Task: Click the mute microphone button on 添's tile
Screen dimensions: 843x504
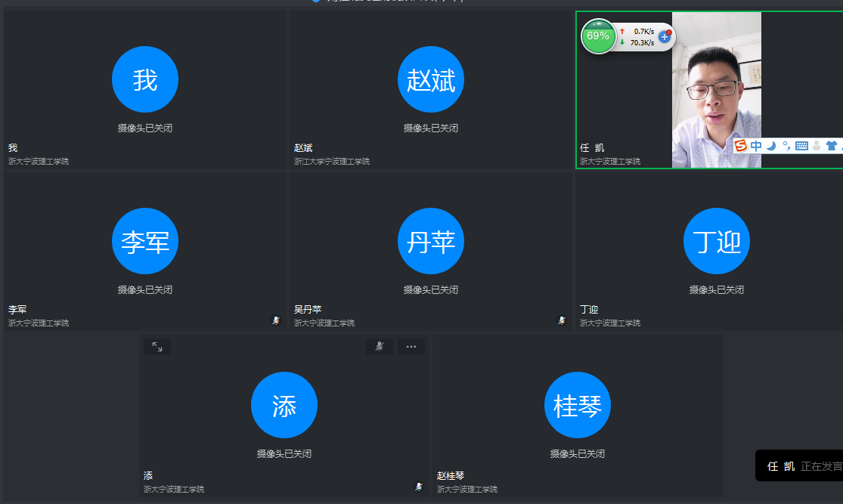Action: click(380, 347)
